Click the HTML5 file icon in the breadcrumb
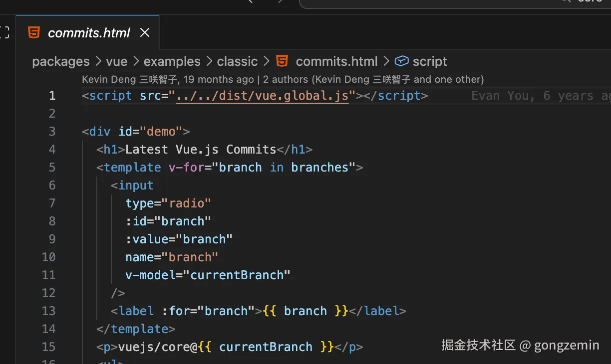 click(x=282, y=61)
